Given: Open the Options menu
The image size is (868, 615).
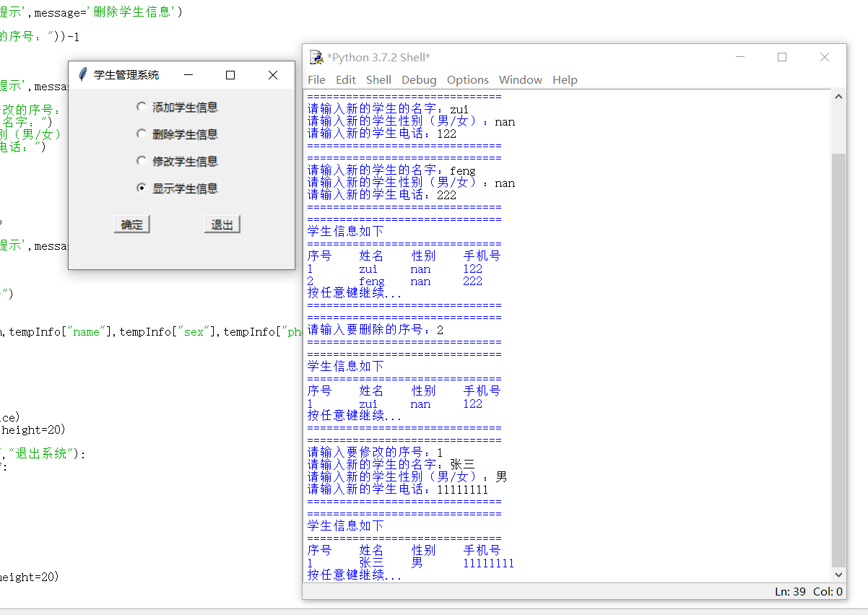Looking at the screenshot, I should click(467, 79).
